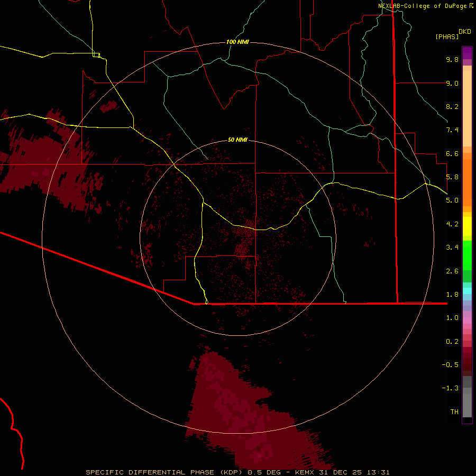Click the [PHAS] units label
The width and height of the screenshot is (476, 476).
447,36
